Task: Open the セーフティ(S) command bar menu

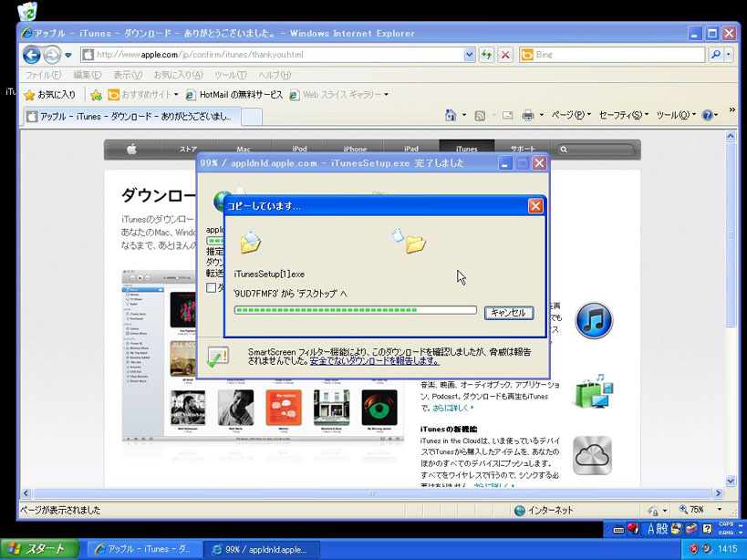Action: tap(624, 115)
